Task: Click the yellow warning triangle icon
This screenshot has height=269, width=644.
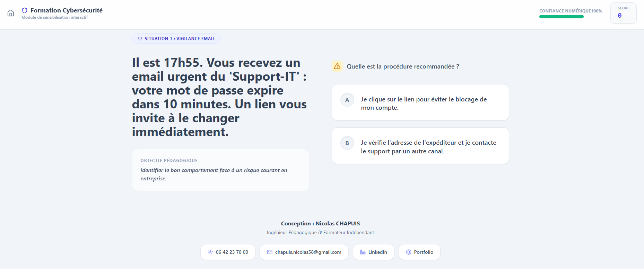Action: pyautogui.click(x=337, y=66)
